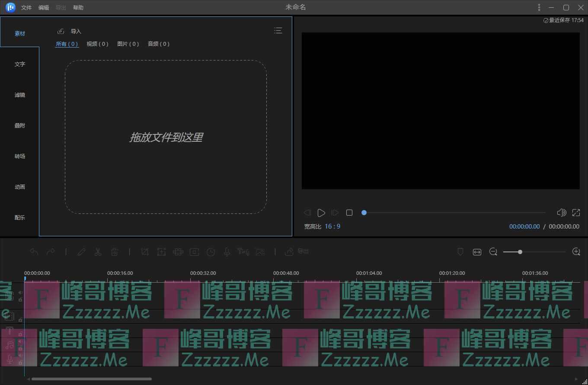Click the import (导入) icon in media panel
The width and height of the screenshot is (588, 385).
pos(61,31)
